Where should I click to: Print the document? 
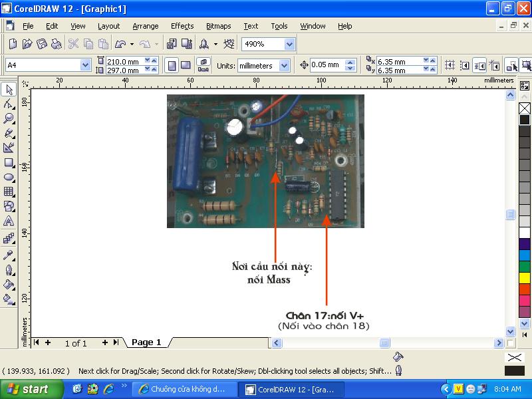56,44
